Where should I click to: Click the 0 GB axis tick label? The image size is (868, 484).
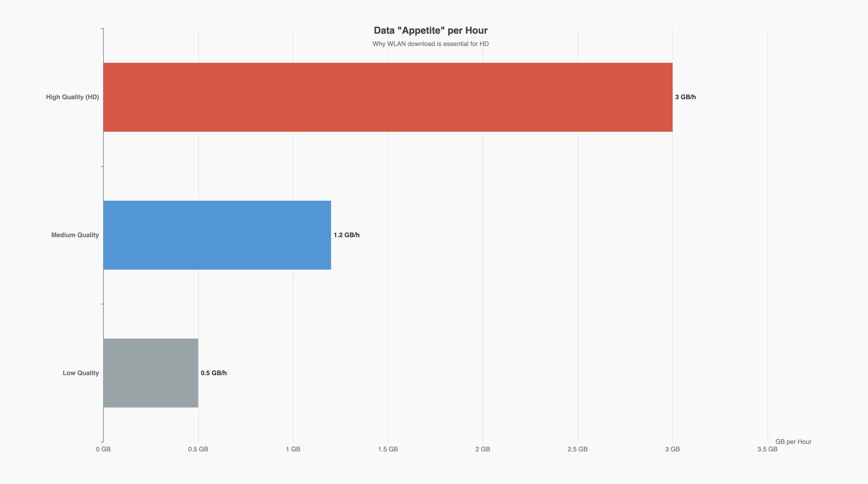pos(103,449)
